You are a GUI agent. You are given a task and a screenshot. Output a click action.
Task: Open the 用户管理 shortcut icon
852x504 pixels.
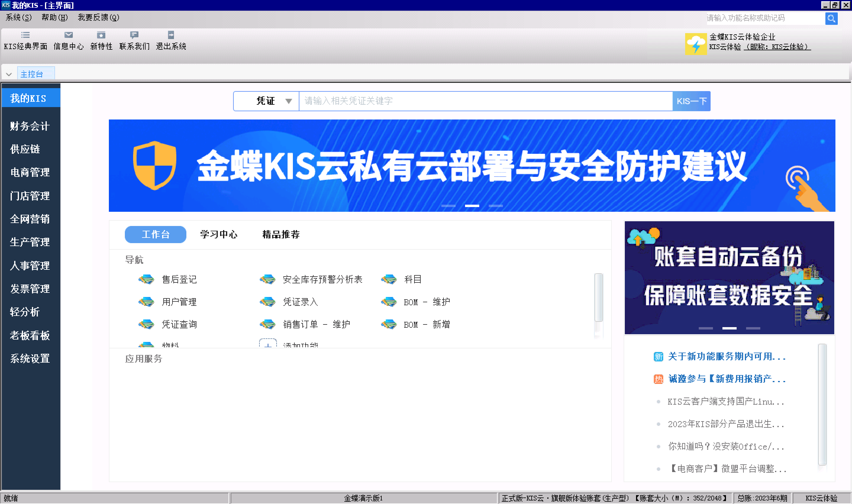tap(146, 302)
